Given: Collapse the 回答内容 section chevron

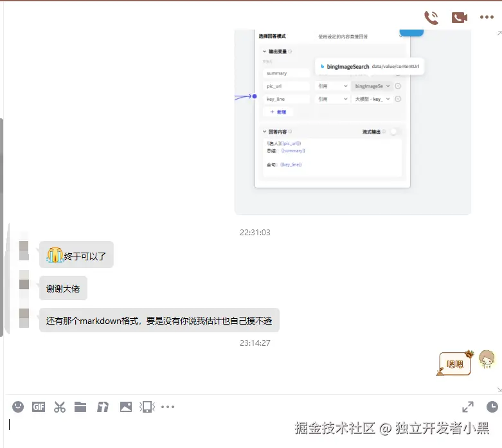Looking at the screenshot, I should 264,131.
